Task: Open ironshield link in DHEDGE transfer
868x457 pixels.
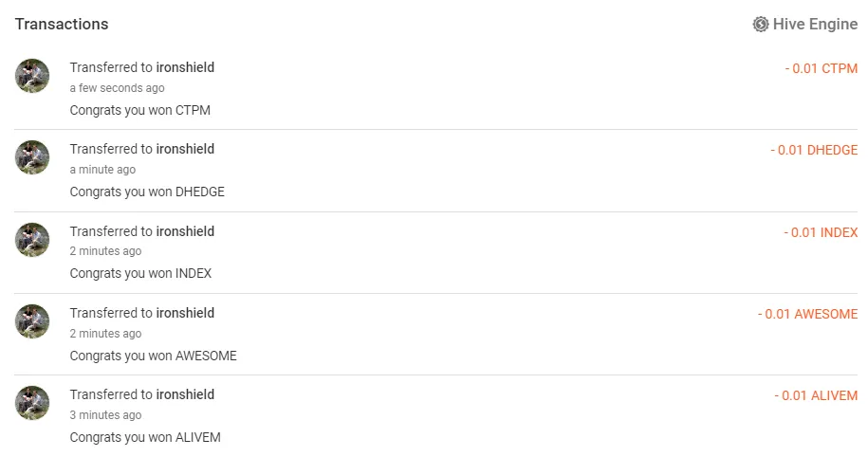Action: (185, 149)
